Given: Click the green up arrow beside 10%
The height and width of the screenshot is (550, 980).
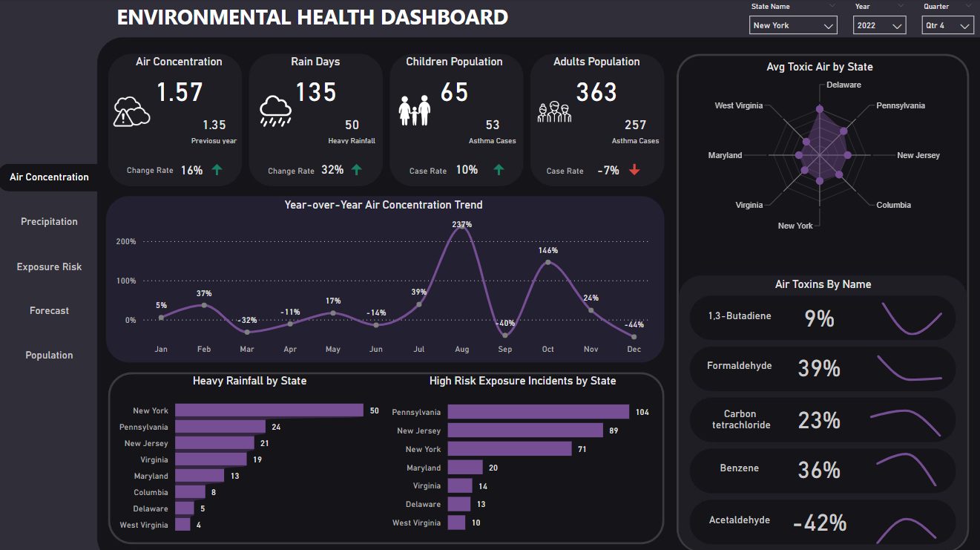Looking at the screenshot, I should point(499,170).
